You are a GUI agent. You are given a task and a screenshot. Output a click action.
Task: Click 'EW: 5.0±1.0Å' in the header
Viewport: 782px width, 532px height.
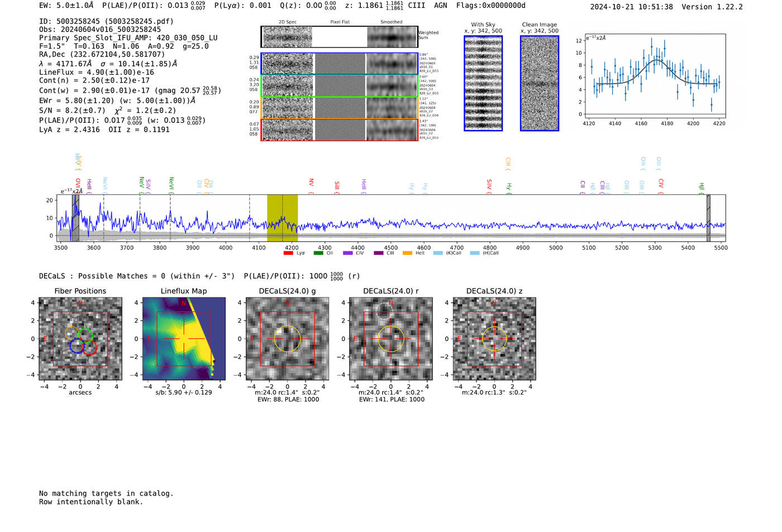point(66,6)
